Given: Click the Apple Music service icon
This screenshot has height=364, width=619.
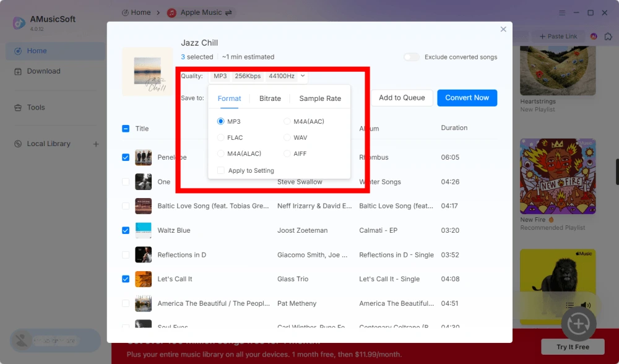Looking at the screenshot, I should pyautogui.click(x=171, y=13).
